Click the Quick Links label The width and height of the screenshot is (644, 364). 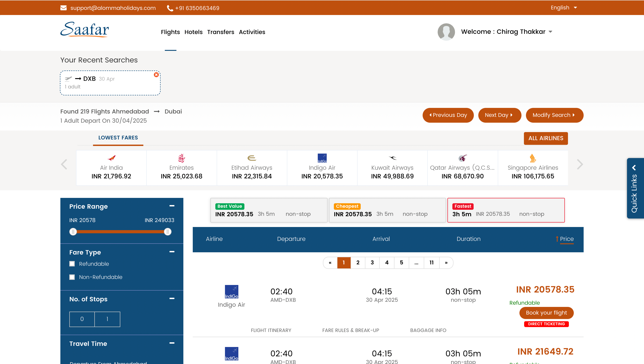pyautogui.click(x=634, y=193)
